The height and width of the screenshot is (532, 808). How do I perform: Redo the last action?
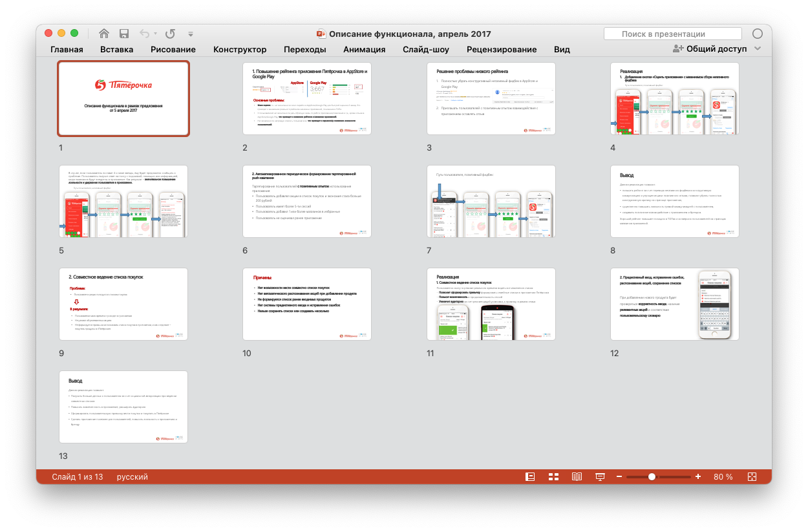click(x=170, y=34)
